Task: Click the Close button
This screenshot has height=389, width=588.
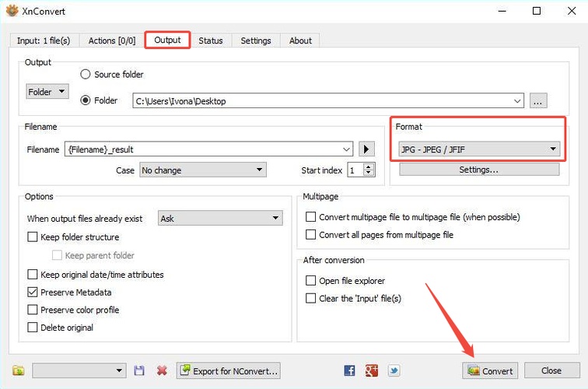Action: tap(551, 370)
